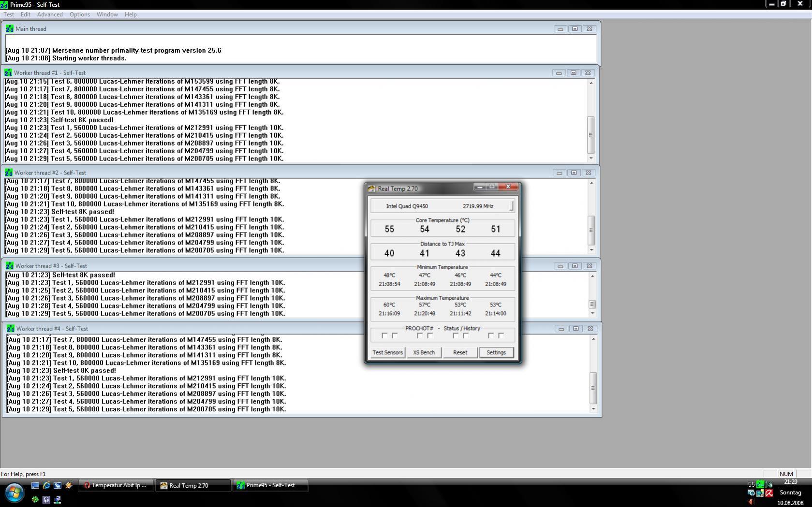Switch to Temperatur Abit Ip taskbar item
812x507 pixels.
point(116,485)
